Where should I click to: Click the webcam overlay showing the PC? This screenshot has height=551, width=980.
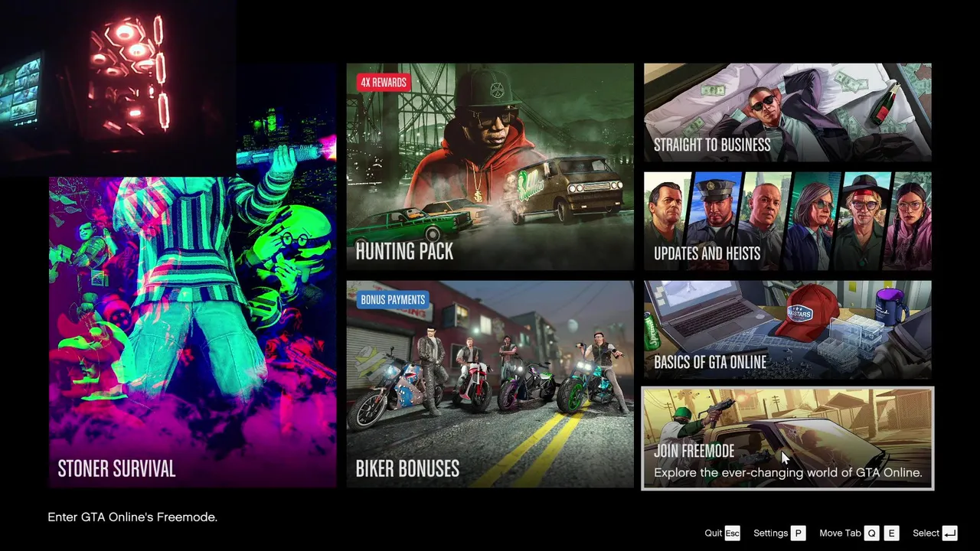[118, 88]
